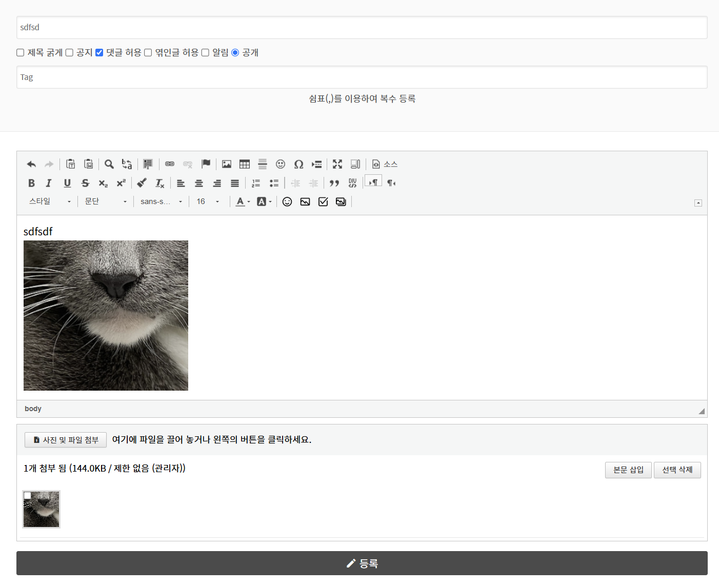Toggle 공지 checkbox
Screen dimensions: 719x588
[x=69, y=52]
